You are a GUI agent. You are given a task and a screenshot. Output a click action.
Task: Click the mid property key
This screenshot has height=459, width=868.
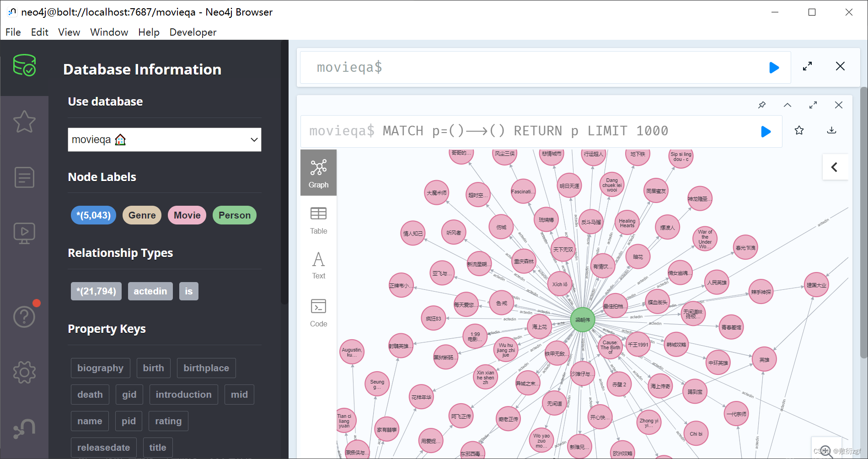[x=239, y=395]
